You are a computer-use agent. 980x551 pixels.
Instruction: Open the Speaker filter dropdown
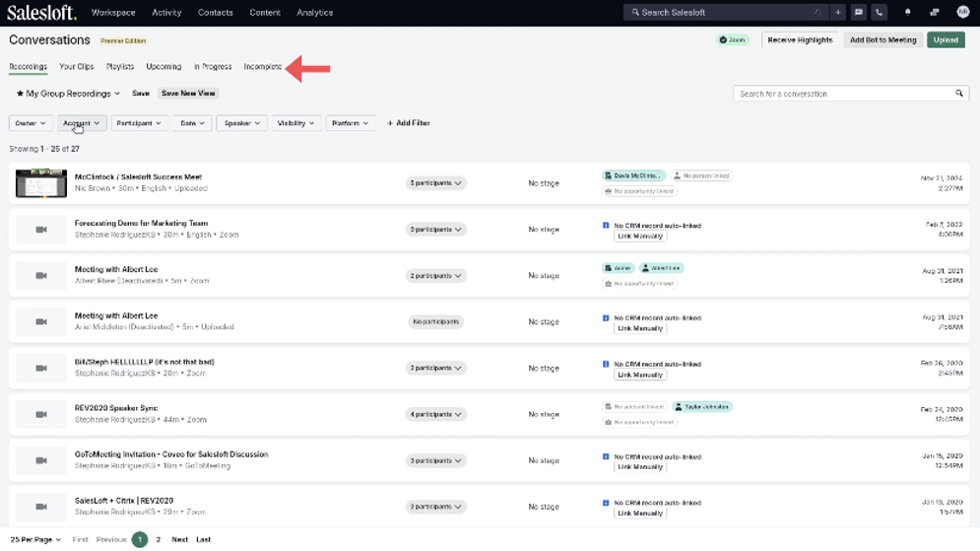(x=242, y=123)
